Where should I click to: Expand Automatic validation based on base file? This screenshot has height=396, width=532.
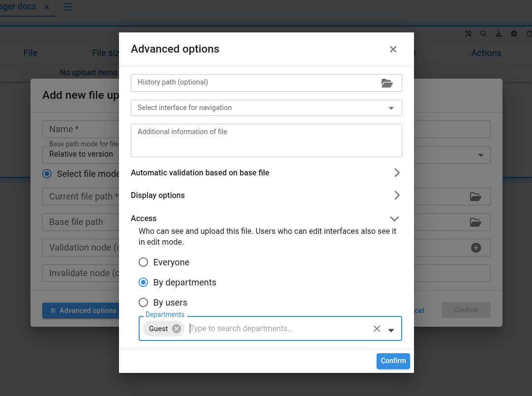click(266, 172)
